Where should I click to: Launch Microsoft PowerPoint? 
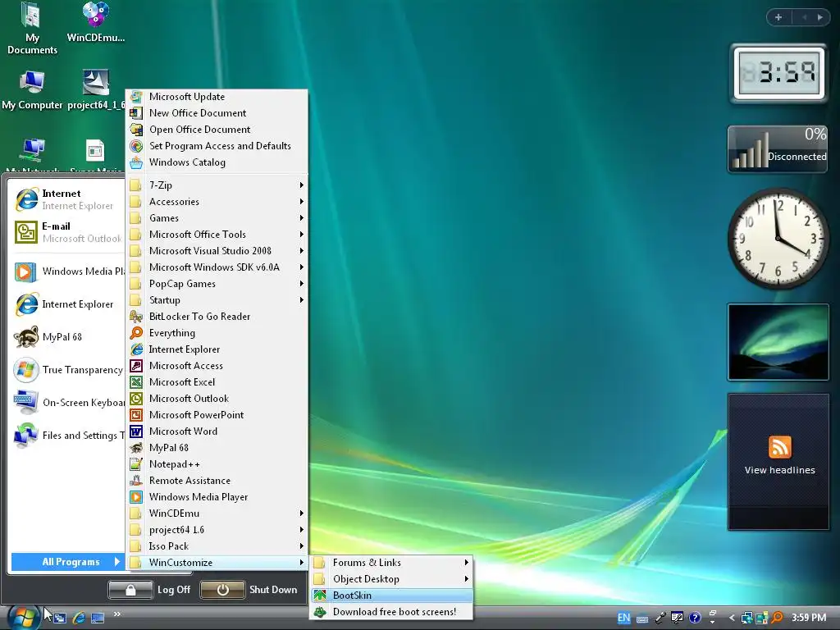coord(217,415)
